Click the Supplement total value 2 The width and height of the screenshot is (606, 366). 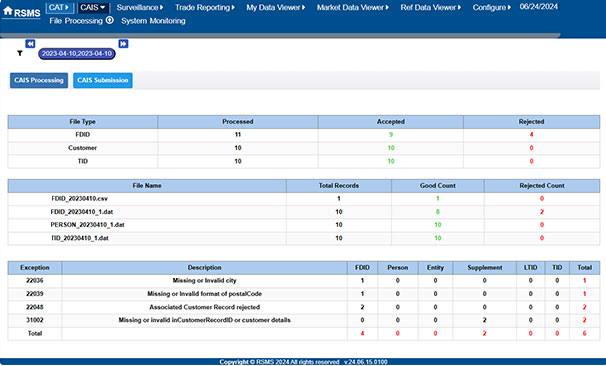485,334
